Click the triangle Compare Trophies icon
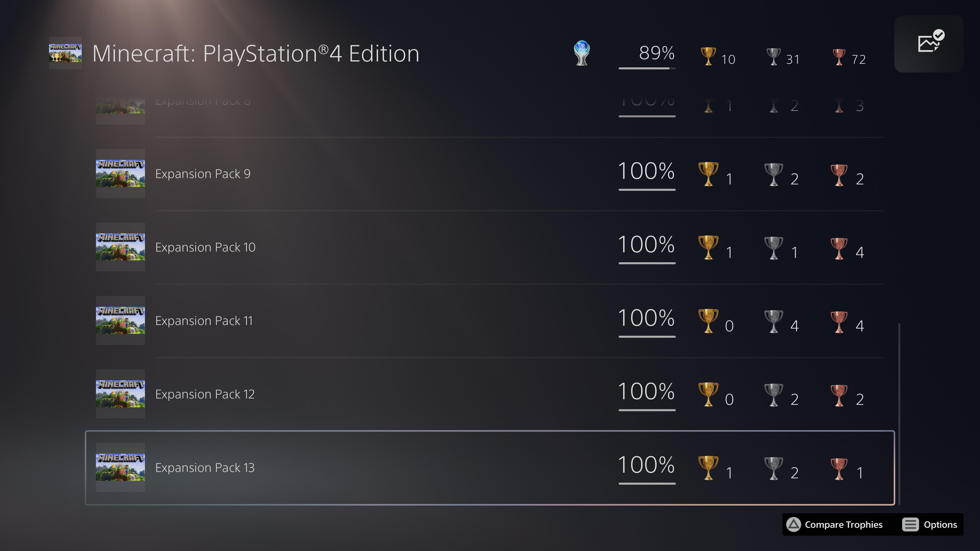 tap(794, 524)
